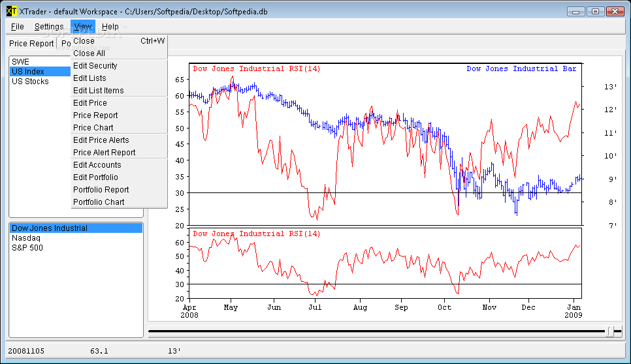Click status bar date 20081105
The width and height of the screenshot is (631, 364).
point(26,351)
